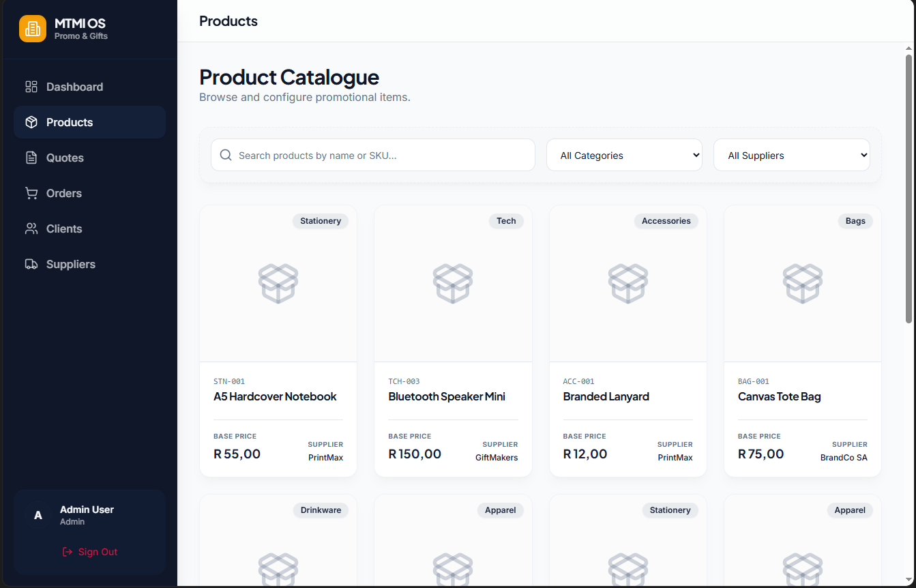Open Suppliers via its truck icon
The height and width of the screenshot is (588, 916).
(x=31, y=264)
